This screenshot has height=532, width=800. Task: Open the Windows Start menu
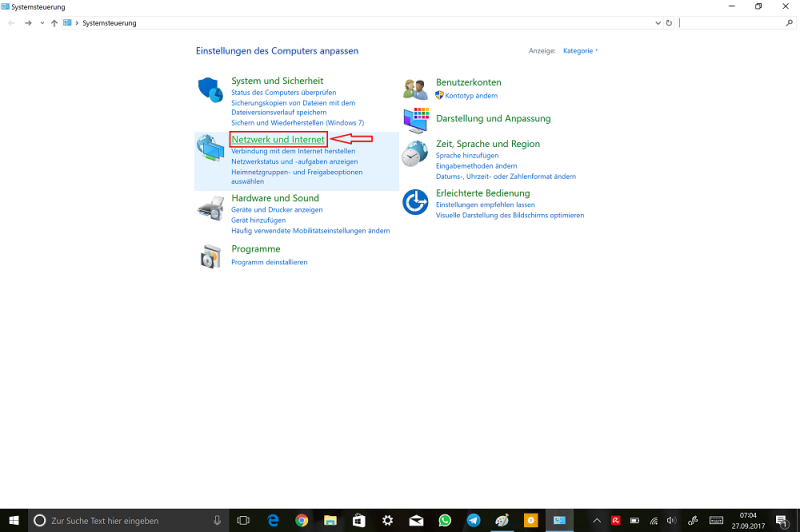[14, 520]
